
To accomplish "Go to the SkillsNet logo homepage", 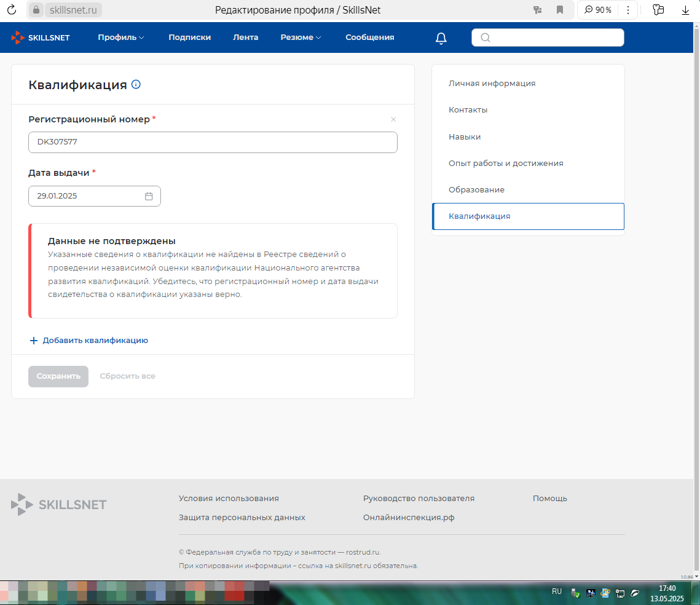I will coord(41,38).
